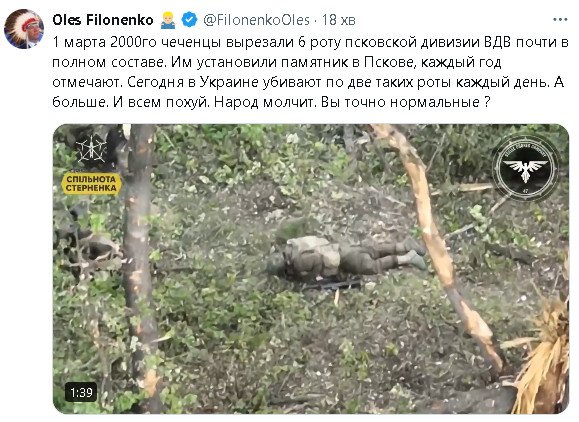579x422 pixels.
Task: Click the phrase "Народ молчит" in tweet
Action: coord(264,102)
